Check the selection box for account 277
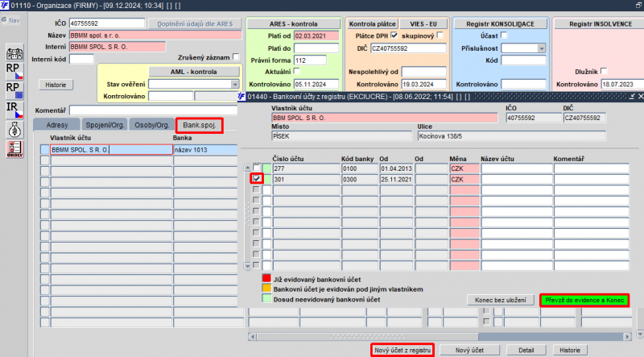 [x=256, y=168]
